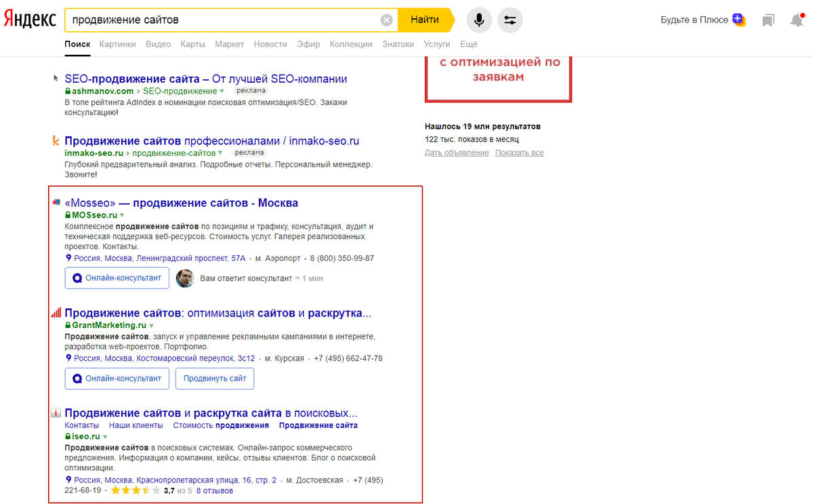Click Онлайн-консультант button under Mosseo
813x504 pixels.
pyautogui.click(x=117, y=278)
